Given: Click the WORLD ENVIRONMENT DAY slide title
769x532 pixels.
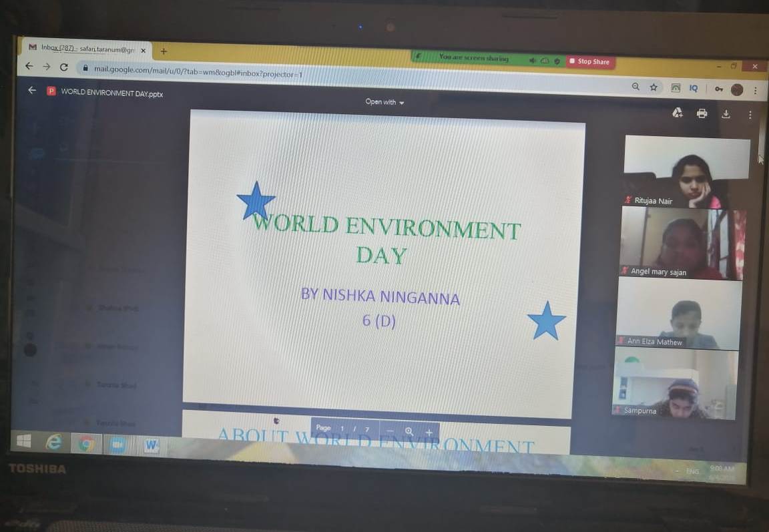Looking at the screenshot, I should [x=385, y=240].
